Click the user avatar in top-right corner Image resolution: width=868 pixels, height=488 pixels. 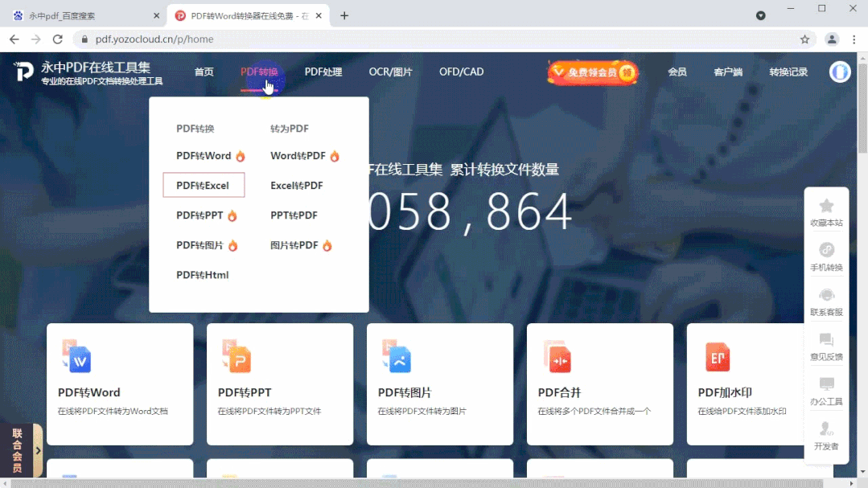coord(840,72)
